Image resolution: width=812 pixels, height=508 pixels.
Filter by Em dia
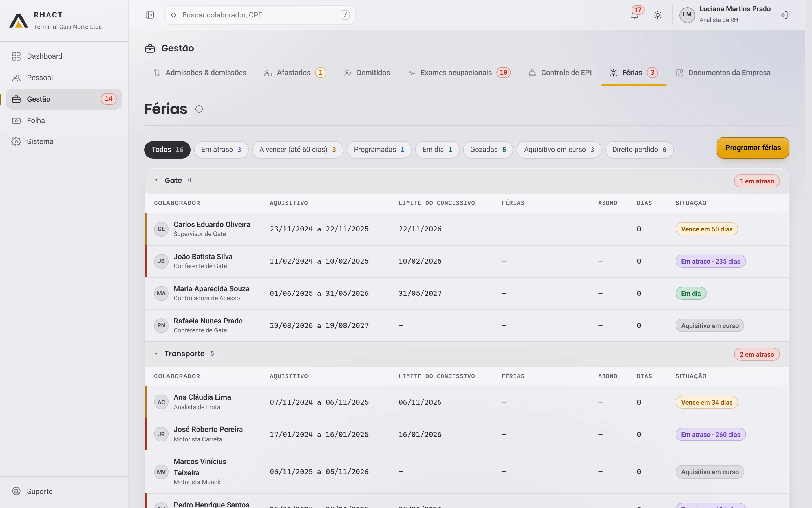[x=437, y=150]
